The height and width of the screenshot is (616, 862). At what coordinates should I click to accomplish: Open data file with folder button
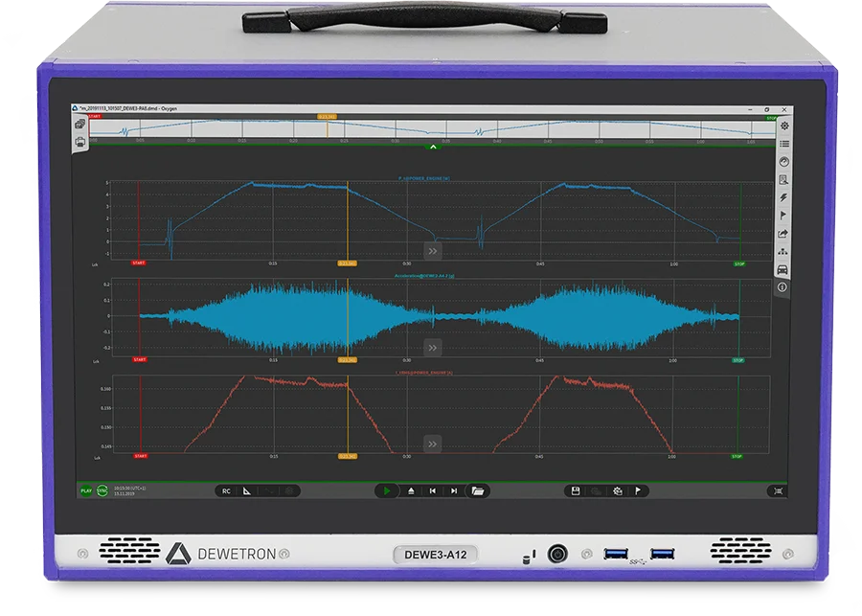477,491
